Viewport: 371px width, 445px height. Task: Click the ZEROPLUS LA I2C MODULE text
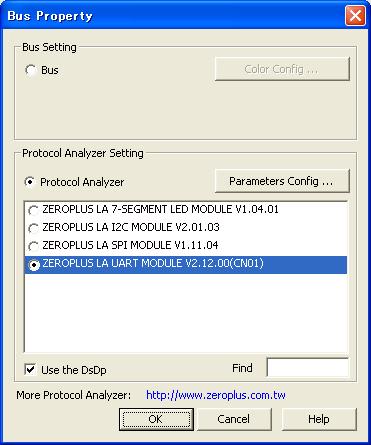click(x=131, y=227)
